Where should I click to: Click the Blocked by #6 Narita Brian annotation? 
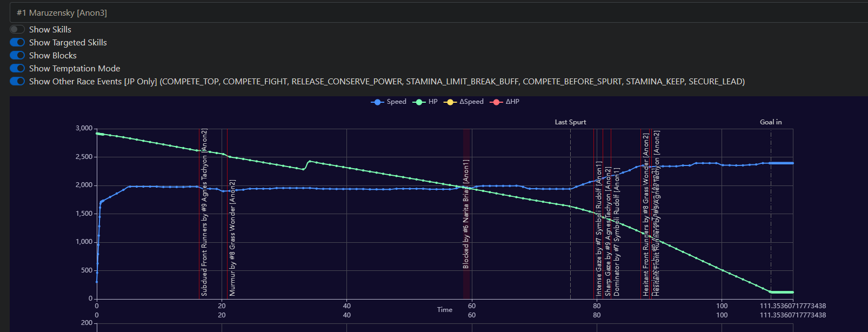466,214
